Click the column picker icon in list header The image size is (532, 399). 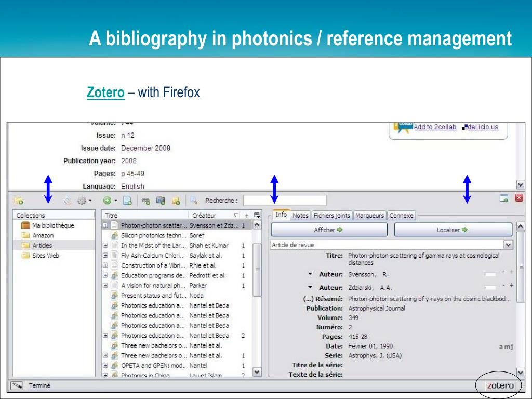point(257,215)
